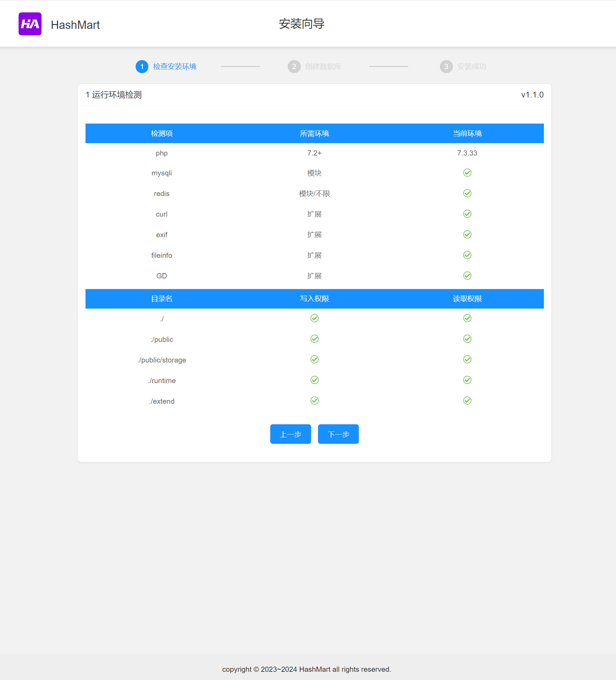Image resolution: width=616 pixels, height=680 pixels.
Task: Click the HashMart HA logo icon
Action: (30, 24)
